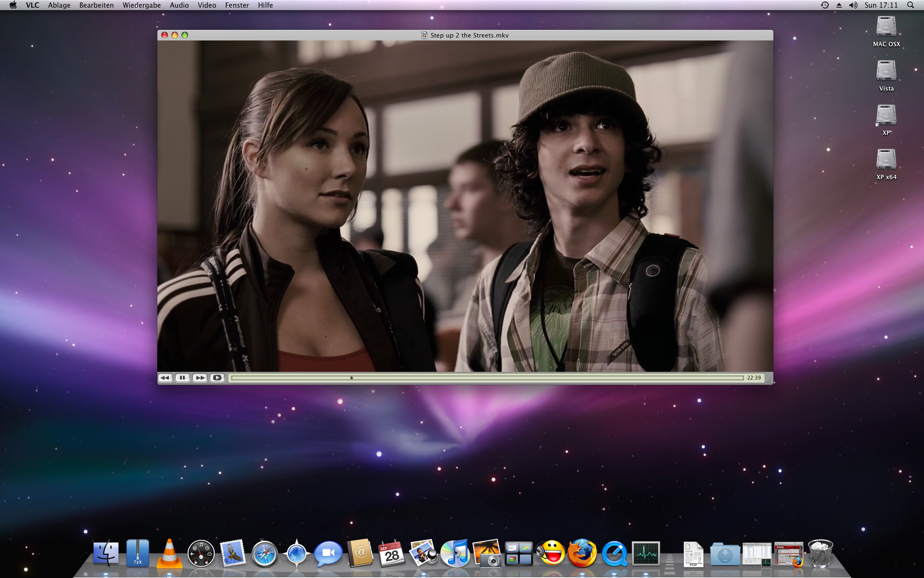Open iCal from the Dock

tap(392, 553)
